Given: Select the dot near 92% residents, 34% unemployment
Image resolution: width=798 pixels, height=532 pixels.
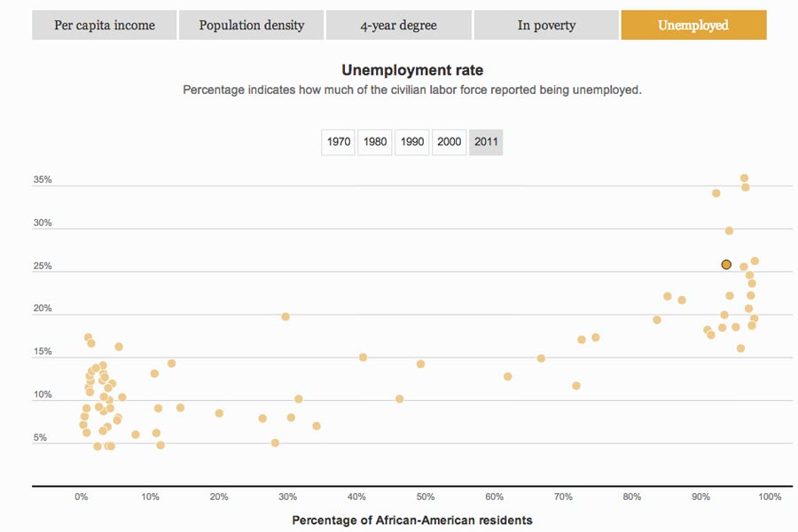Looking at the screenshot, I should coord(716,193).
